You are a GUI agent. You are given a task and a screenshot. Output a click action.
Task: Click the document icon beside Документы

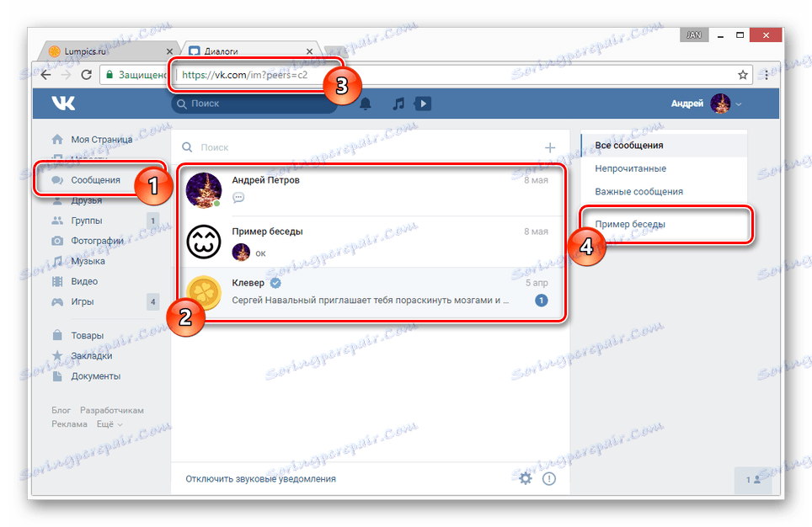click(57, 375)
